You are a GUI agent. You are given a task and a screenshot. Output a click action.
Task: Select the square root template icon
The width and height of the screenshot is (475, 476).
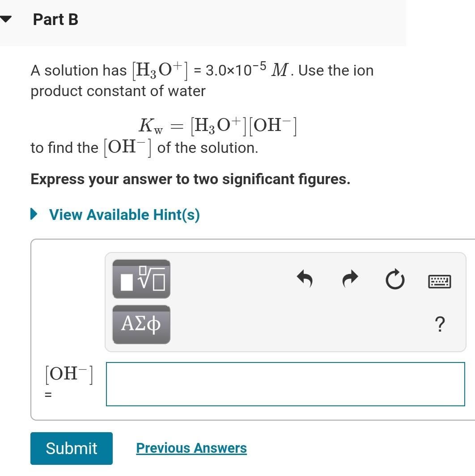coord(141,278)
